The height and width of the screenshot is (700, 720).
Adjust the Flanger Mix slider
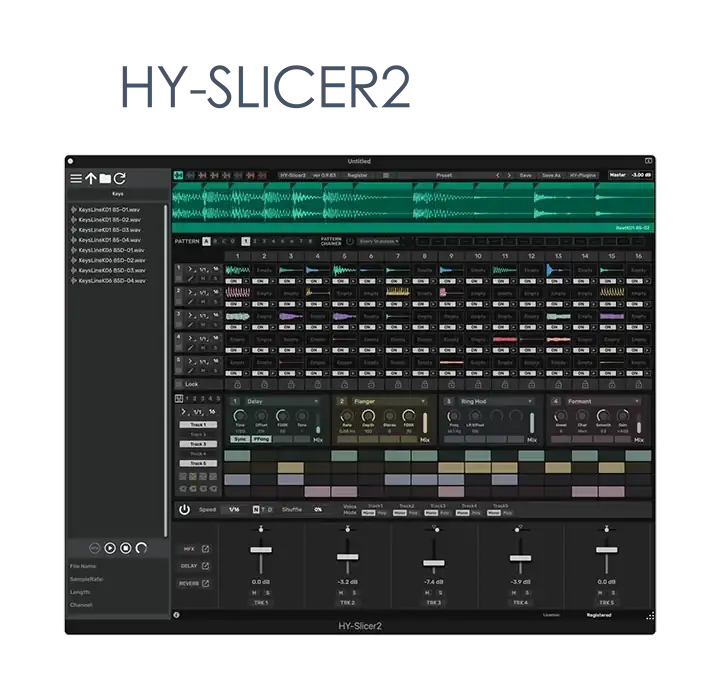click(425, 423)
